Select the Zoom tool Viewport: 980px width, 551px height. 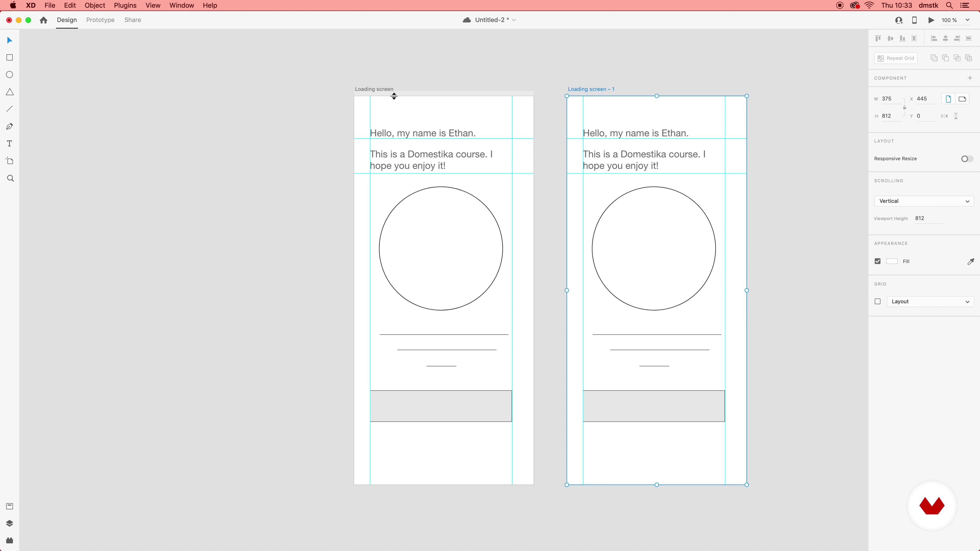click(x=10, y=178)
